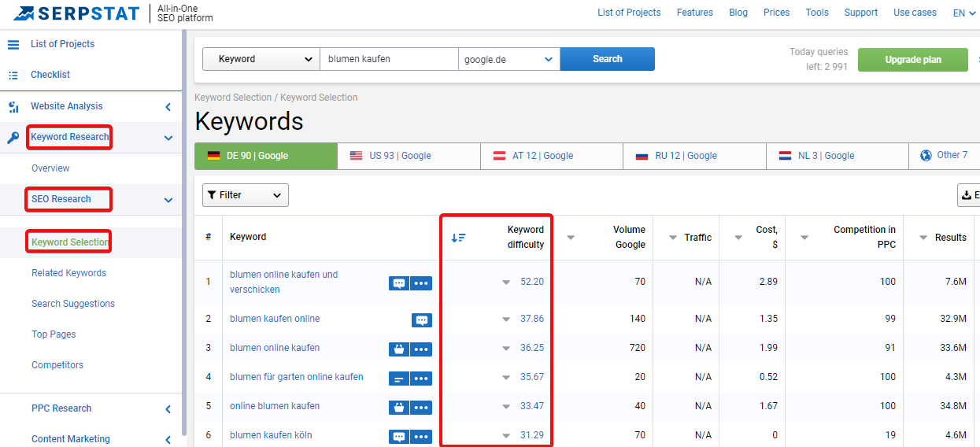This screenshot has height=447, width=980.
Task: Open Support in top navigation
Action: (861, 13)
